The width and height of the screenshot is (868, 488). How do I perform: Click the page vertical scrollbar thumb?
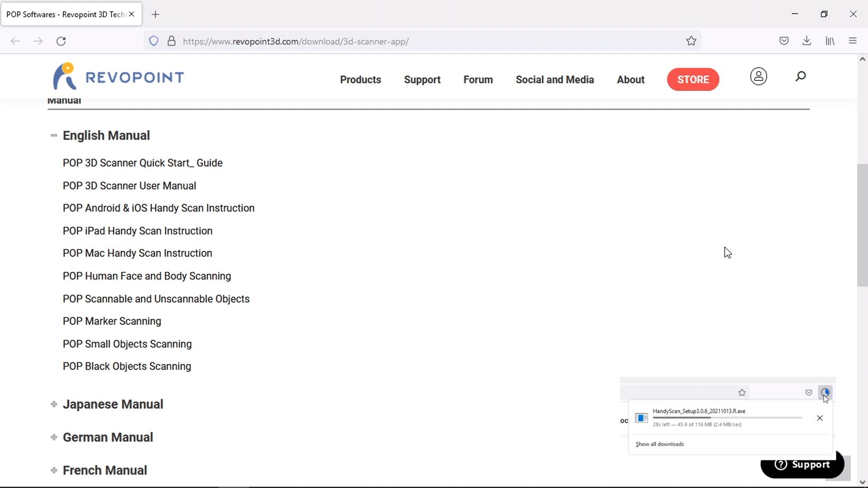pyautogui.click(x=862, y=225)
